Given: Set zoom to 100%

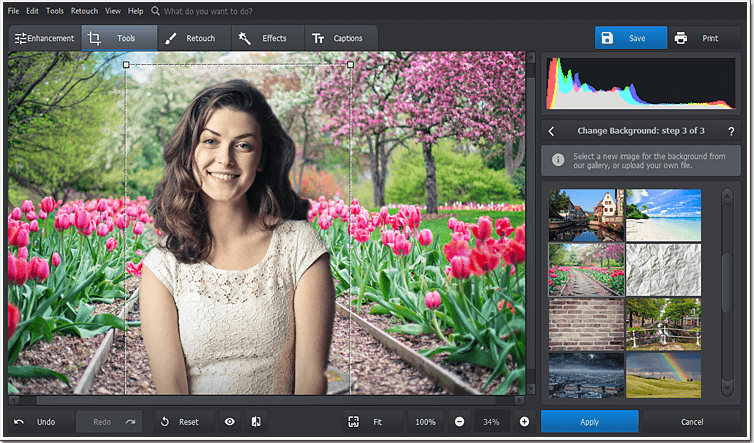Looking at the screenshot, I should pyautogui.click(x=426, y=422).
